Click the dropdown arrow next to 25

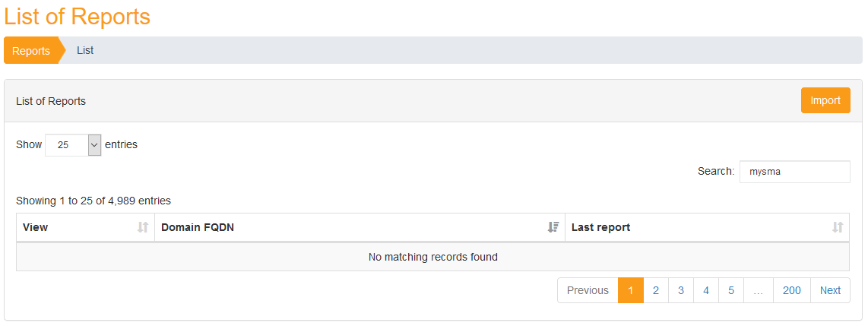[x=95, y=145]
